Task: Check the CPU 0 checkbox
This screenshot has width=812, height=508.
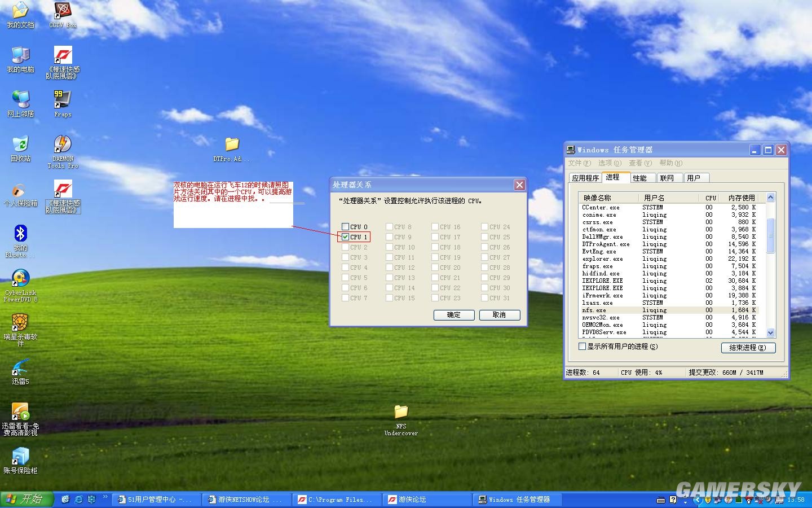Action: pos(346,227)
